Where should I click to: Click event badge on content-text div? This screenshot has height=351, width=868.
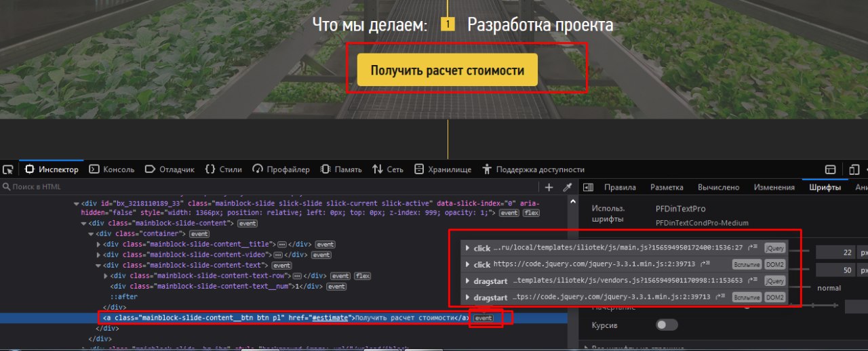pyautogui.click(x=281, y=266)
